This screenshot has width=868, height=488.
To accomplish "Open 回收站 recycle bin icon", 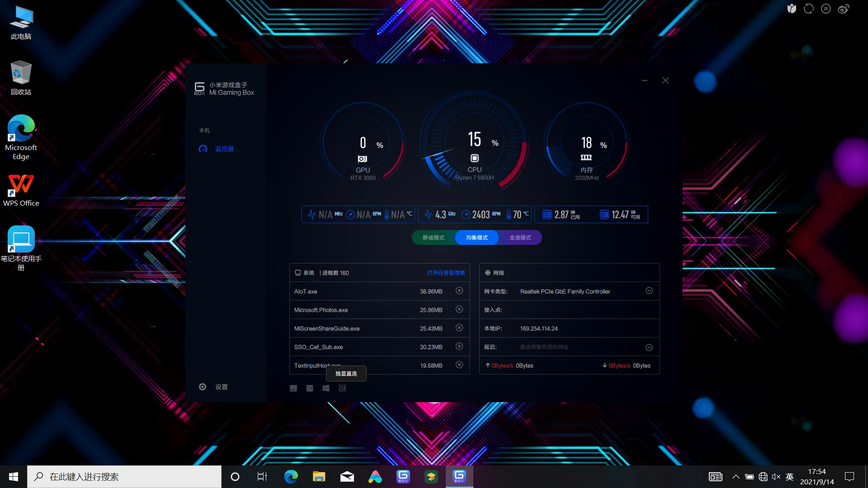I will tap(21, 78).
